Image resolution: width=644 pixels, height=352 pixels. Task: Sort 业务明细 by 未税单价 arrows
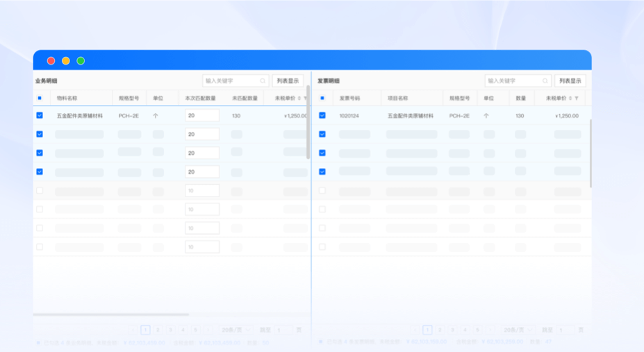299,99
